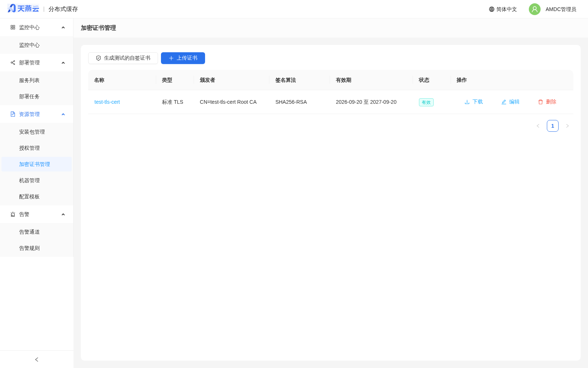Go to previous page arrow
The height and width of the screenshot is (368, 588).
click(x=538, y=126)
